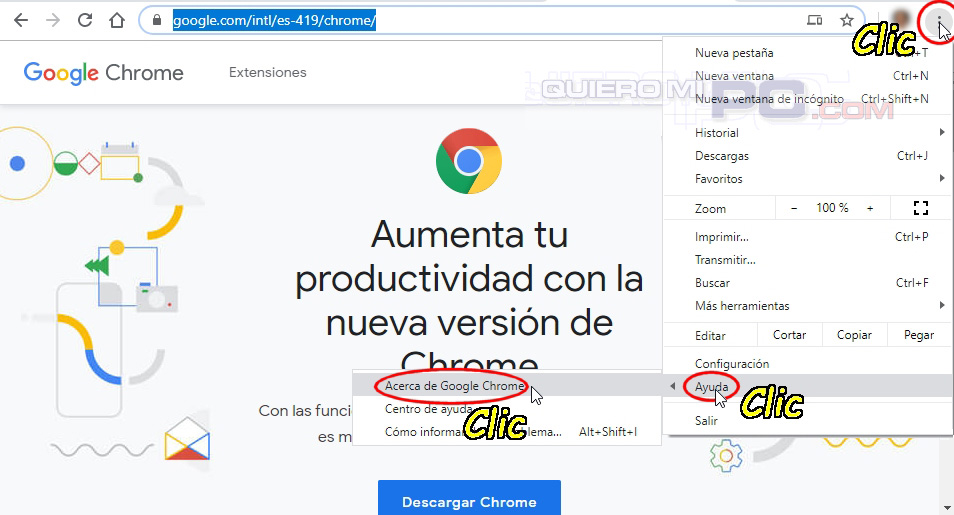Click Copiar in the Editar row
Image resolution: width=954 pixels, height=515 pixels.
(854, 335)
